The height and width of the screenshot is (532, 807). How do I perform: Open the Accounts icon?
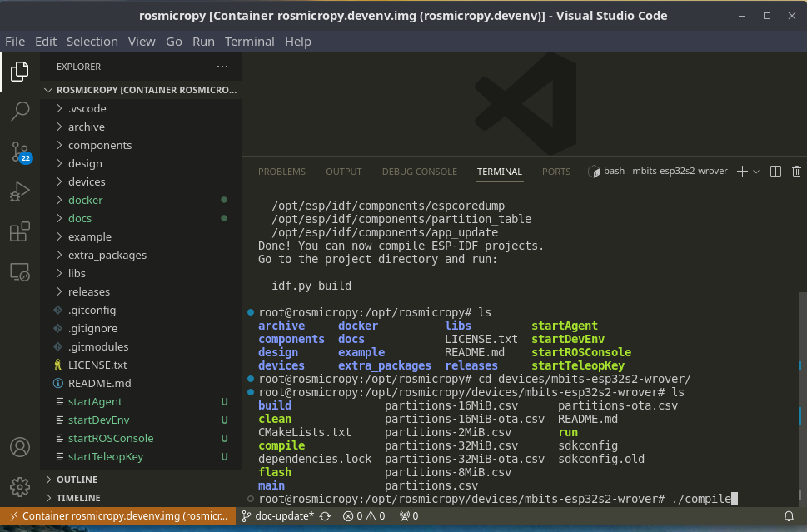[19, 447]
